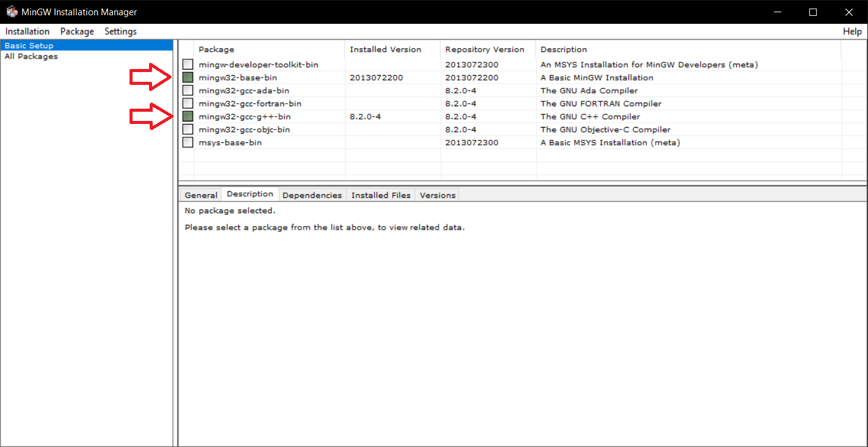The image size is (868, 447).
Task: Open the Package menu
Action: 77,31
